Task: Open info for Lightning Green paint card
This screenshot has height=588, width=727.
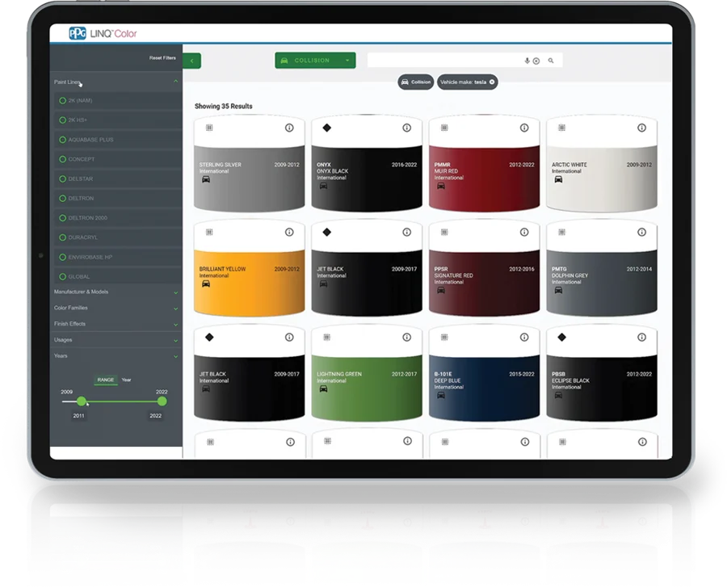Action: pyautogui.click(x=406, y=337)
